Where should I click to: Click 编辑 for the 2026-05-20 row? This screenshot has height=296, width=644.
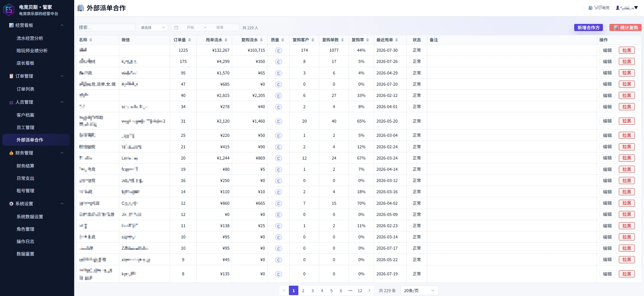pyautogui.click(x=607, y=121)
